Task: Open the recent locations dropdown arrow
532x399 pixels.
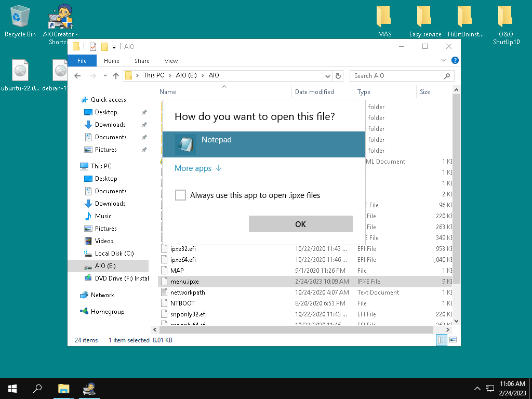Action: point(105,76)
